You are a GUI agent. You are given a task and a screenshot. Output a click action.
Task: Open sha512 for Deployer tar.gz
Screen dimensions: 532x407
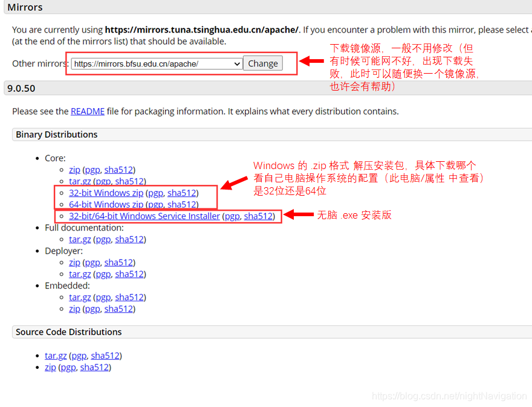129,274
